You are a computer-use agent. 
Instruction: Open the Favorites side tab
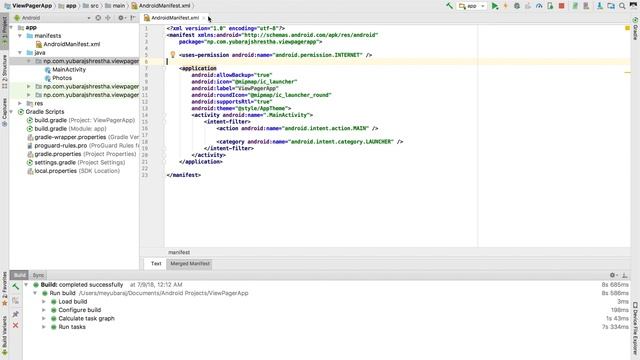pyautogui.click(x=4, y=288)
